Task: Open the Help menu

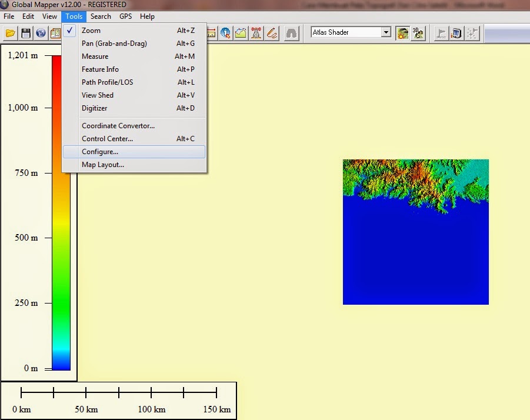Action: [147, 16]
